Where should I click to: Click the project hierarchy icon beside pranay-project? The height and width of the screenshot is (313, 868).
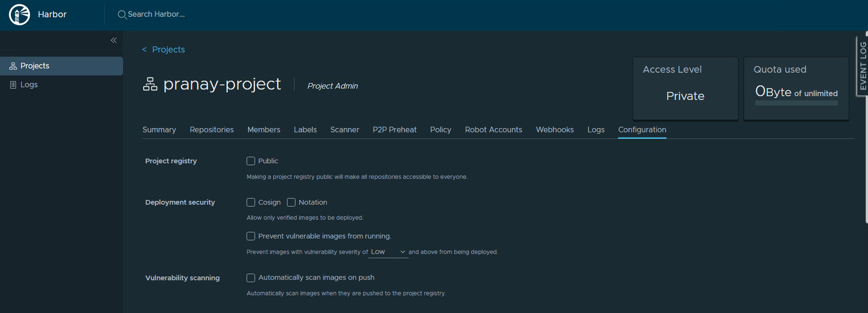click(x=150, y=84)
